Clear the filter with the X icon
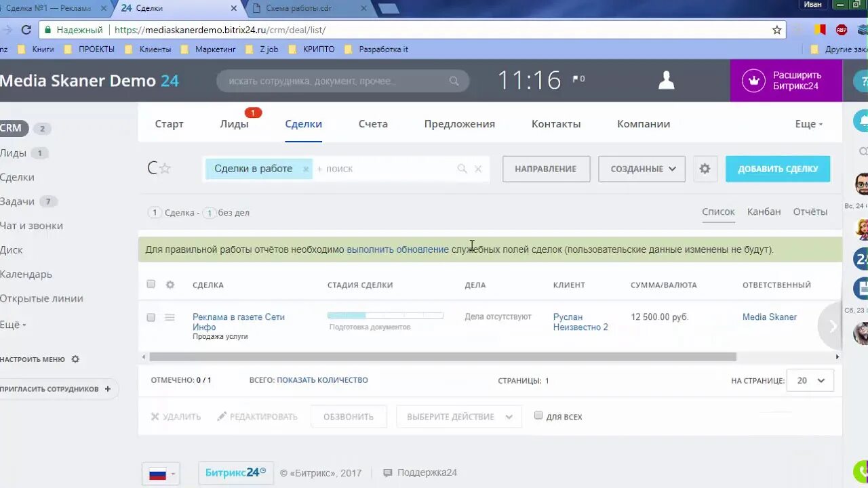 click(478, 169)
